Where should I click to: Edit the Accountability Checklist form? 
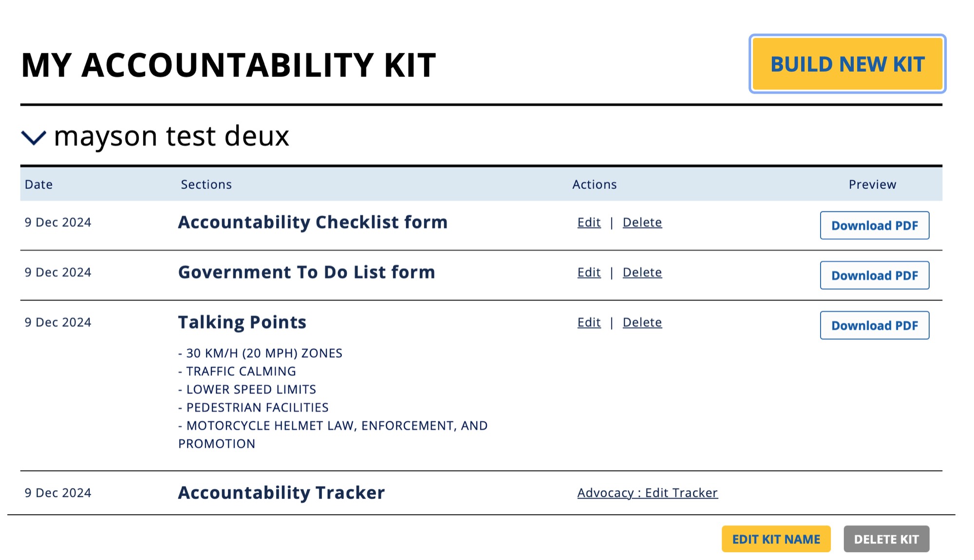(589, 223)
